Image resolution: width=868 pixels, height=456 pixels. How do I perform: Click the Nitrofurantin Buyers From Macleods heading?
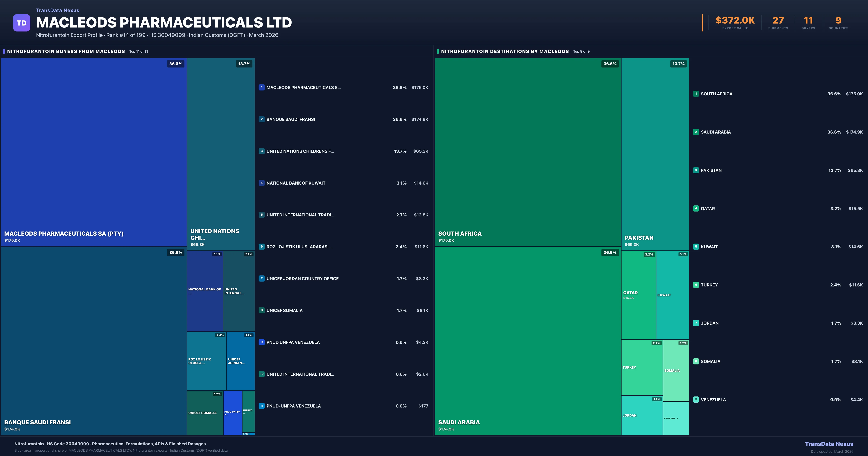(66, 51)
